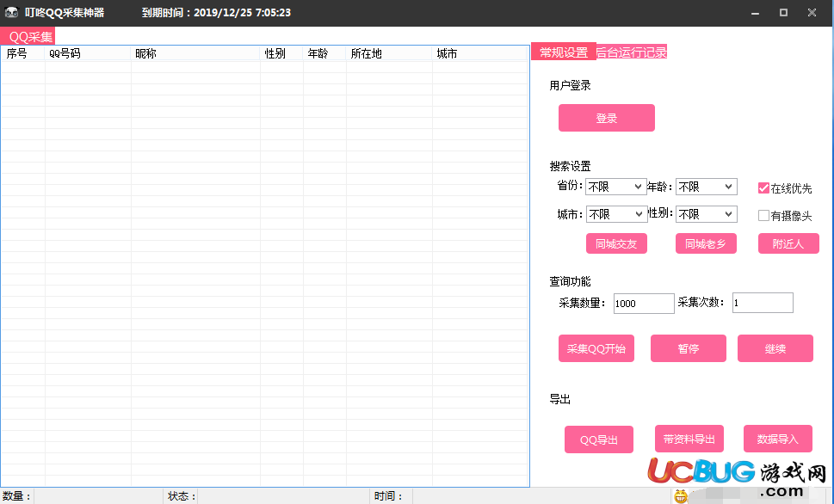Open the 性别 dropdown

click(707, 214)
